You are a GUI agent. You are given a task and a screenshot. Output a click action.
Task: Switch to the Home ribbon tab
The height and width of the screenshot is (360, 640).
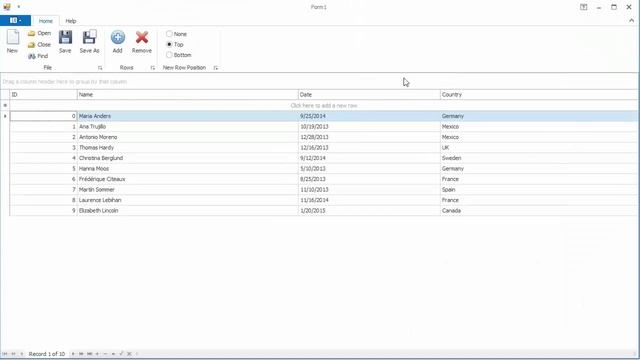[46, 21]
